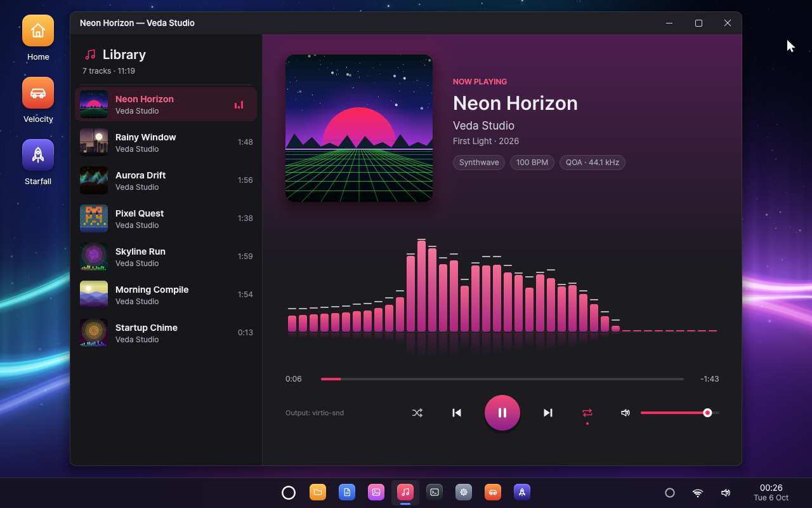
Task: Pause playback with the round button
Action: (x=502, y=413)
